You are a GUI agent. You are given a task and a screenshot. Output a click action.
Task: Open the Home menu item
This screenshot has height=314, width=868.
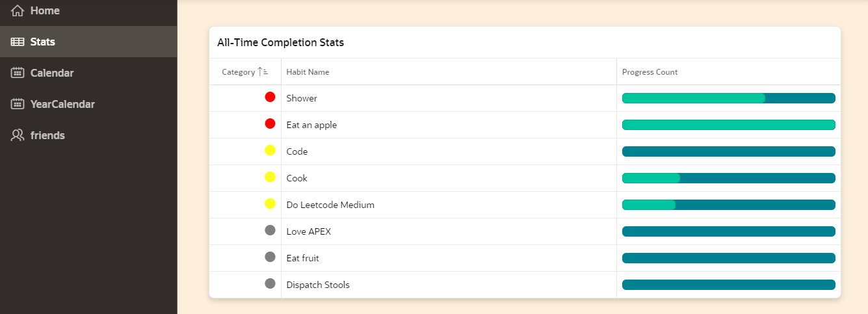tap(44, 10)
